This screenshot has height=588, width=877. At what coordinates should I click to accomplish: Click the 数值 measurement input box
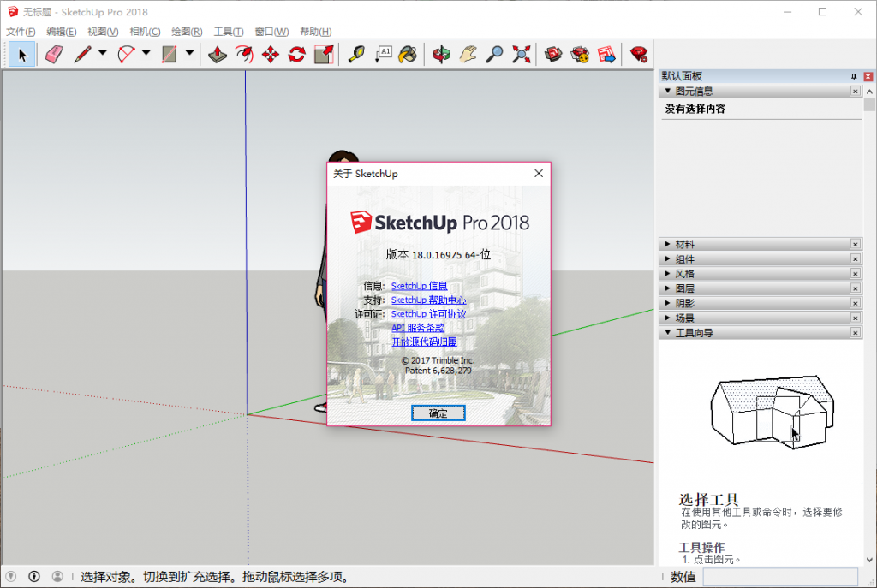coord(779,577)
